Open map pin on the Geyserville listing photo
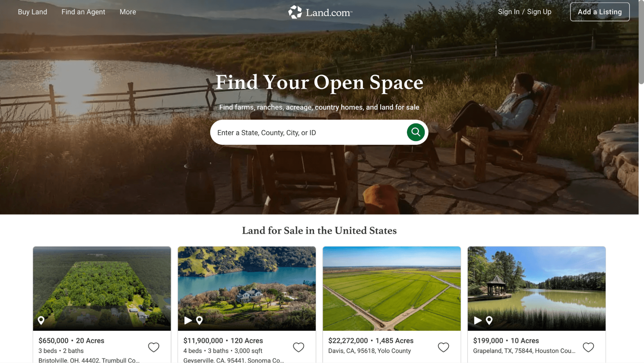Image resolution: width=644 pixels, height=363 pixels. click(x=199, y=321)
